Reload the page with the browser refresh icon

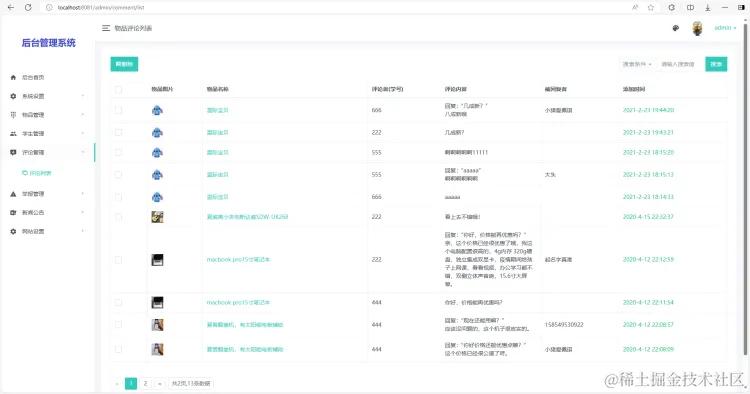coord(28,7)
